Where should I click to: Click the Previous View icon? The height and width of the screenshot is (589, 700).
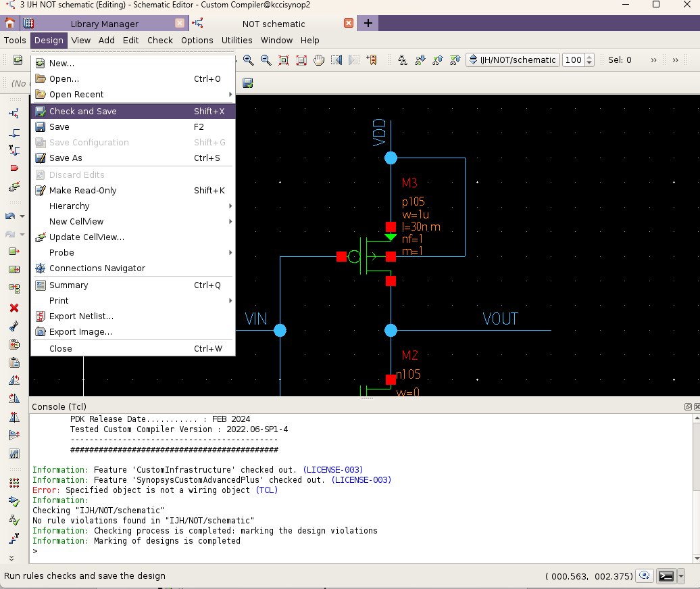click(336, 60)
